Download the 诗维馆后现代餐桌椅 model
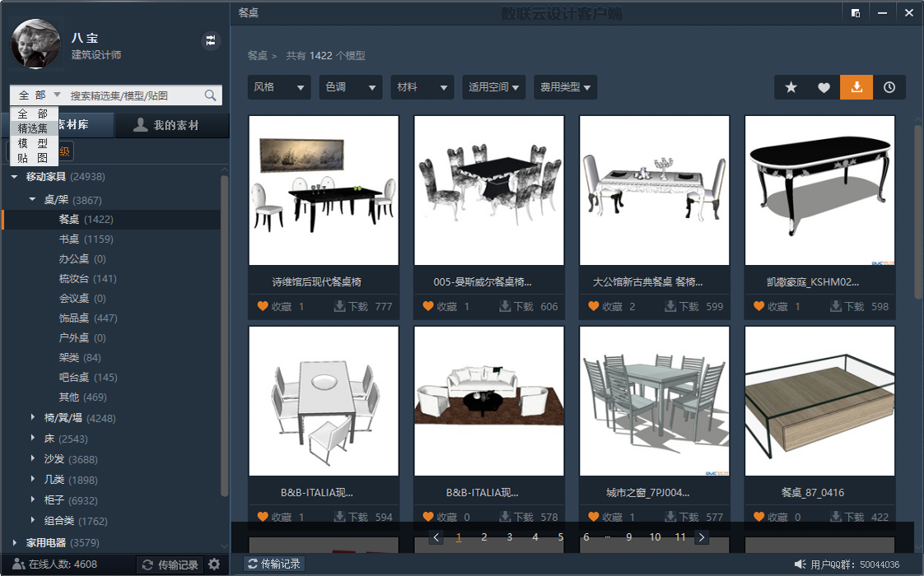The image size is (924, 576). coord(339,306)
